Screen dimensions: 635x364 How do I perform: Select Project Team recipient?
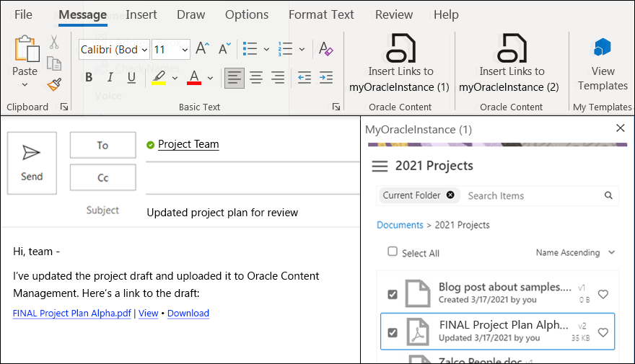(x=188, y=144)
